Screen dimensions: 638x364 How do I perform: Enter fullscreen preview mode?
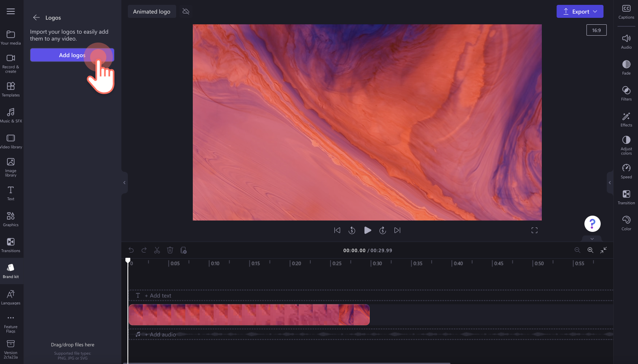(535, 230)
